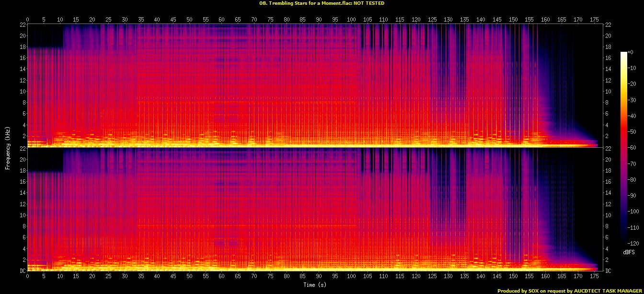644x294 pixels.
Task: Click the "-50" value on the dBFS scale
Action: (x=631, y=131)
